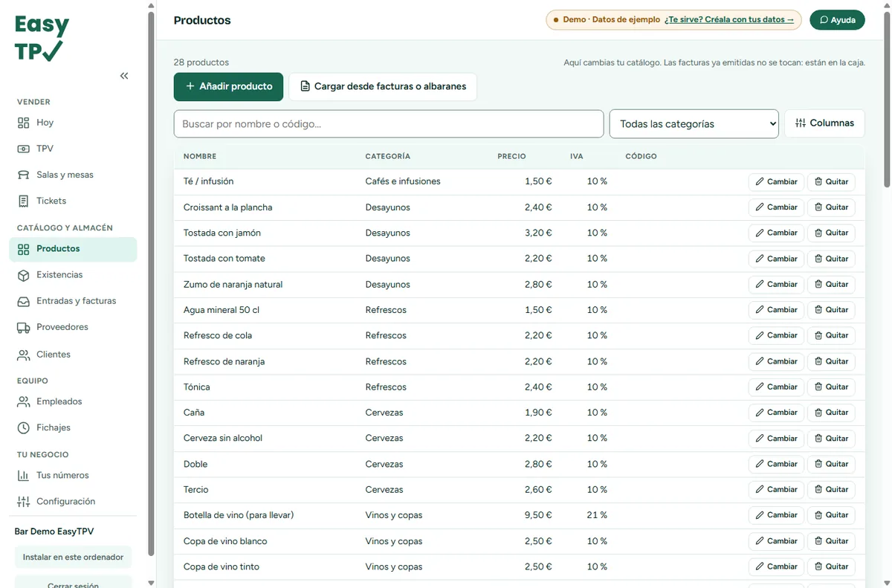Click the NOMBRE column header
The height and width of the screenshot is (588, 892).
(x=200, y=157)
